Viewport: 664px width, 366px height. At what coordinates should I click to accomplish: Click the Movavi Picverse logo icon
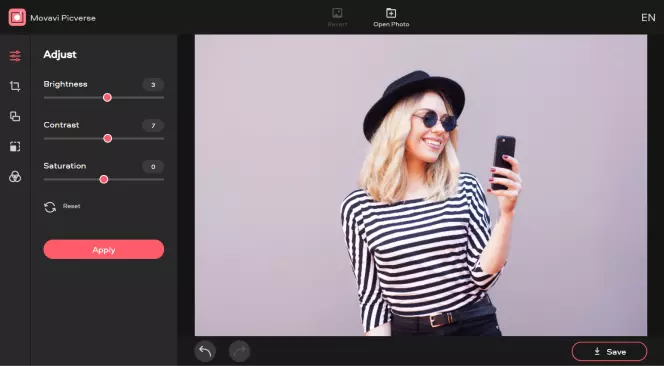point(17,17)
